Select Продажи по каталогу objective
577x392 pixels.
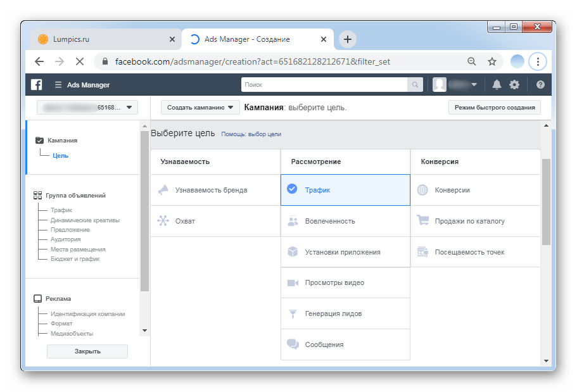(476, 221)
